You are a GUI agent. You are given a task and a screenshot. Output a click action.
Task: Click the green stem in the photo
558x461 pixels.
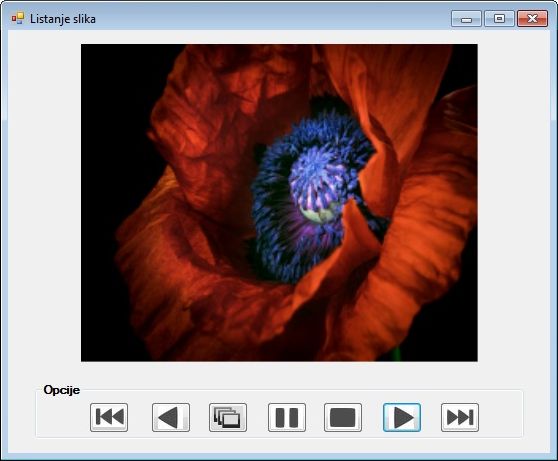pyautogui.click(x=396, y=355)
